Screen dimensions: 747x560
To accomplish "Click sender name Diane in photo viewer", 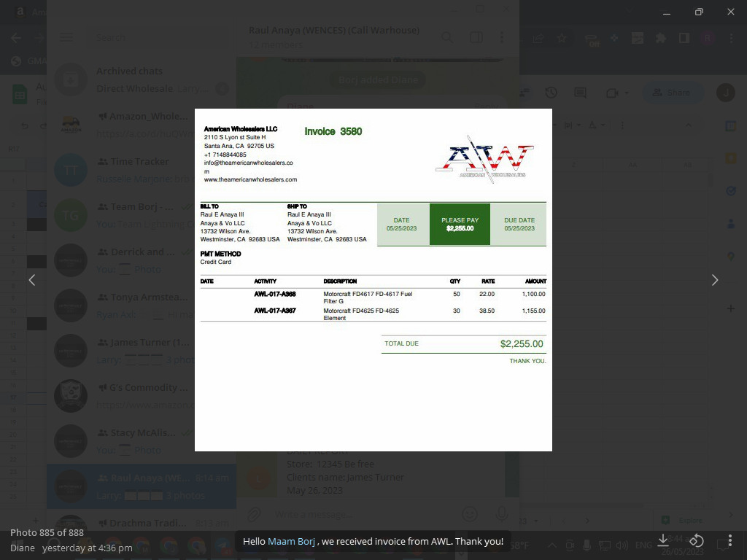I will tap(23, 548).
